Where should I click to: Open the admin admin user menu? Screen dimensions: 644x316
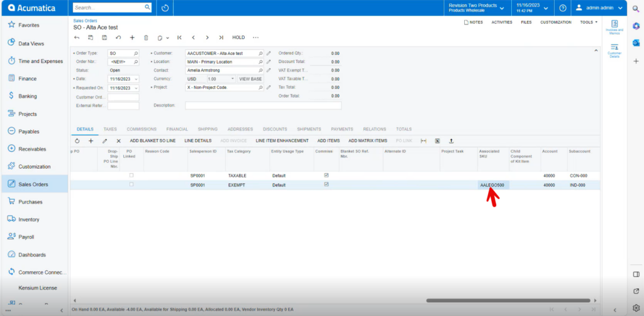click(x=599, y=8)
